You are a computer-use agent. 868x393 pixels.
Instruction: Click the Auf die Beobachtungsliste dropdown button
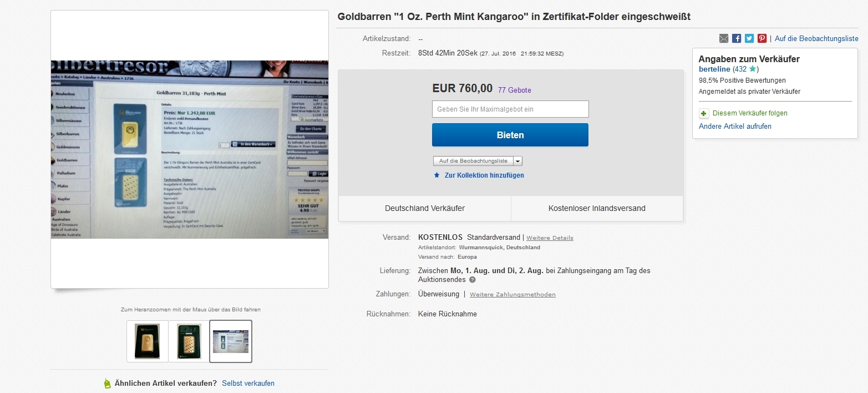click(473, 161)
